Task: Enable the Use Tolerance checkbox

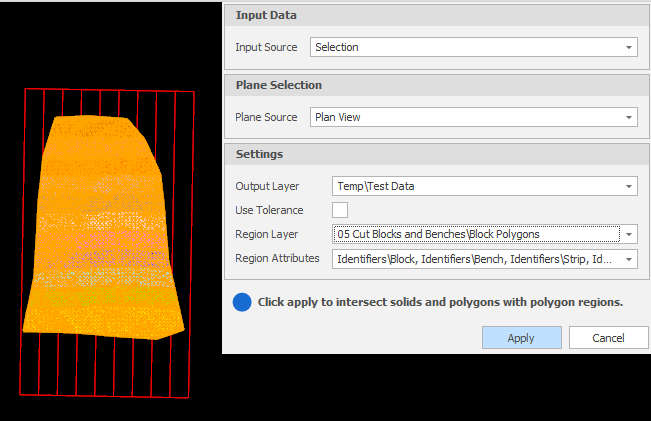Action: tap(340, 210)
